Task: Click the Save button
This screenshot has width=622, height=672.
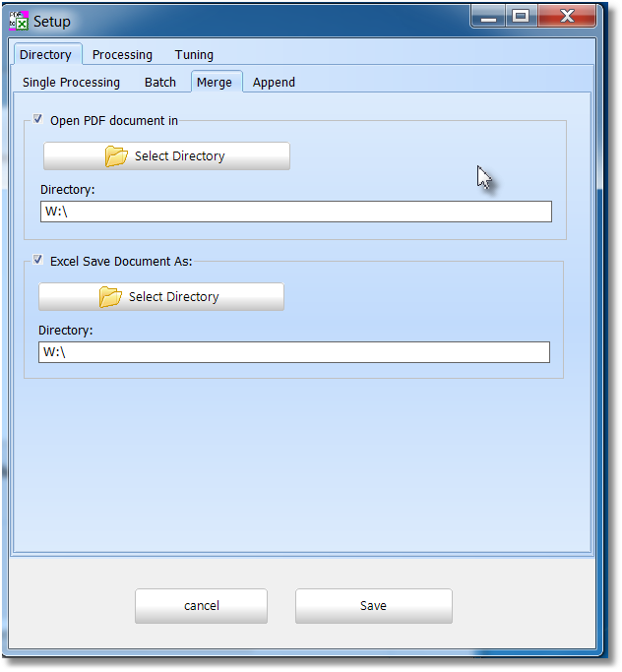Action: (374, 607)
